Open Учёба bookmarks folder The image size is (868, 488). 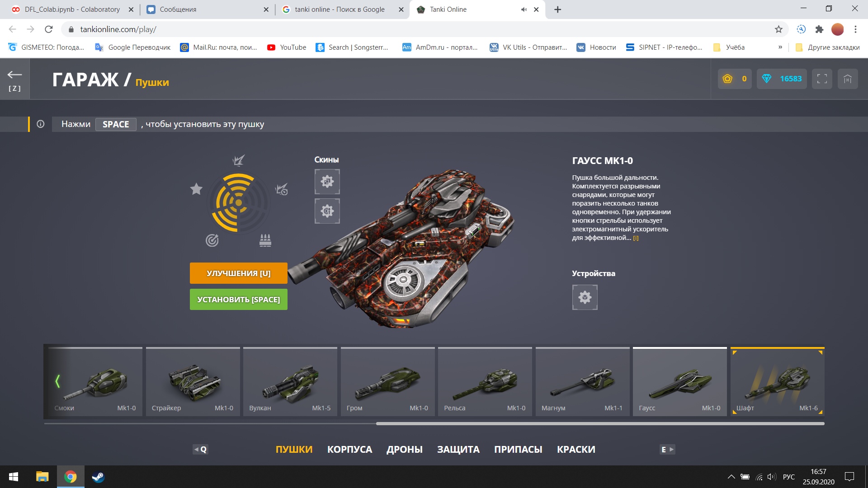(729, 47)
